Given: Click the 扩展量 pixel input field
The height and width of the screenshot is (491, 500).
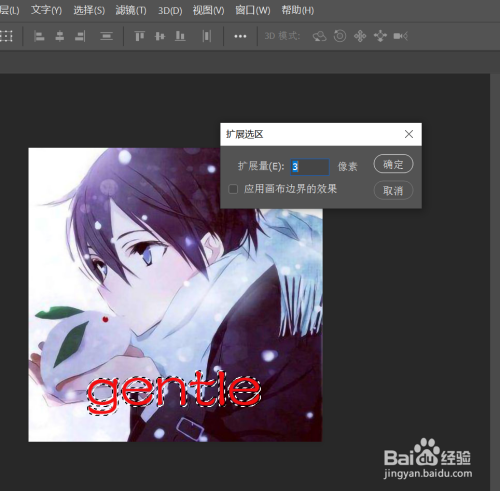Looking at the screenshot, I should coord(310,167).
